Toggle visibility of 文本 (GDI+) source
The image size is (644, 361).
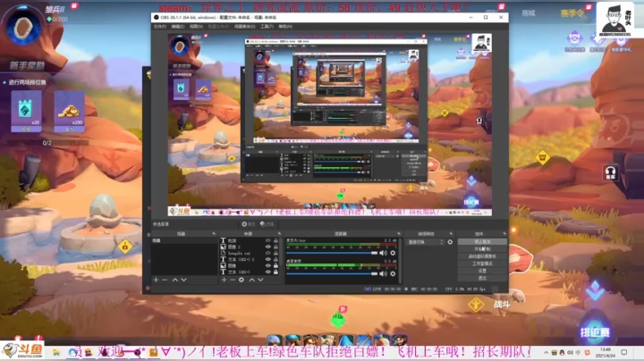[x=268, y=272]
